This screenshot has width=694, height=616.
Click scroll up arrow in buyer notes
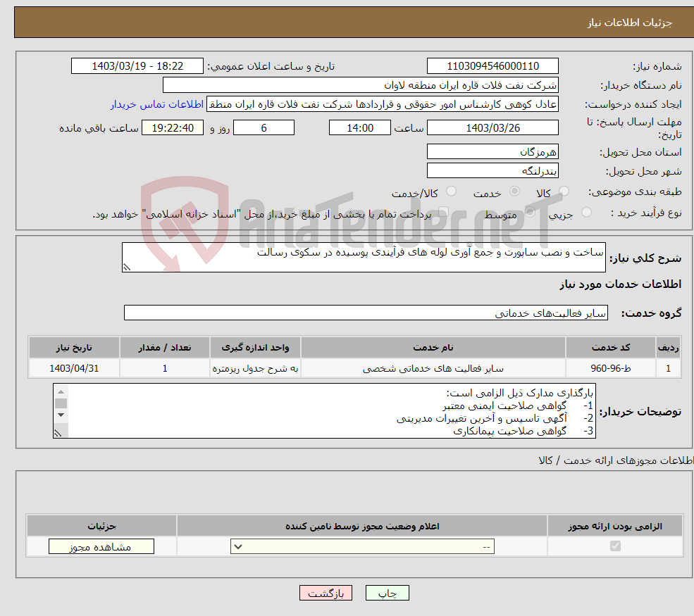tap(61, 391)
